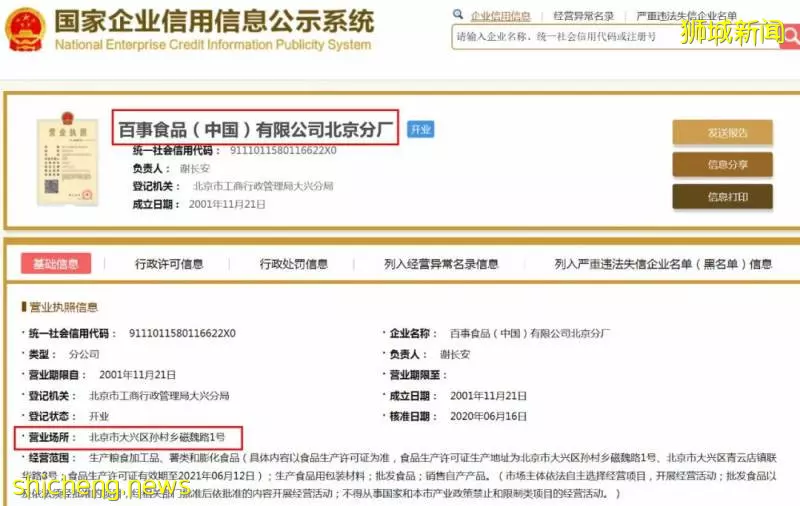Open the 列入经营异常名录信息 tab
The height and width of the screenshot is (506, 800).
click(x=441, y=264)
